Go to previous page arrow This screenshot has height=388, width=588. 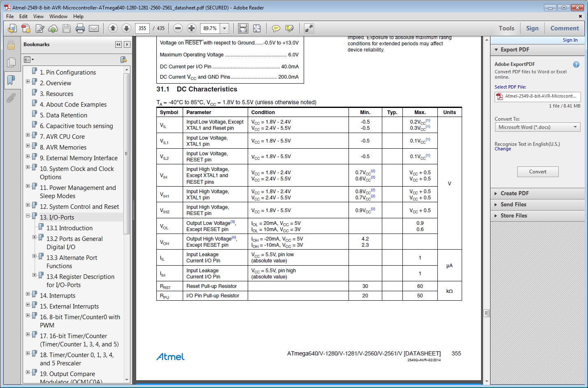(x=113, y=28)
